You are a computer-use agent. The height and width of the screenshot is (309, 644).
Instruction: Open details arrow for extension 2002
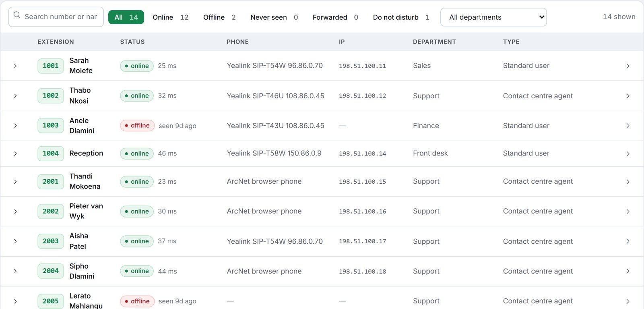point(628,211)
